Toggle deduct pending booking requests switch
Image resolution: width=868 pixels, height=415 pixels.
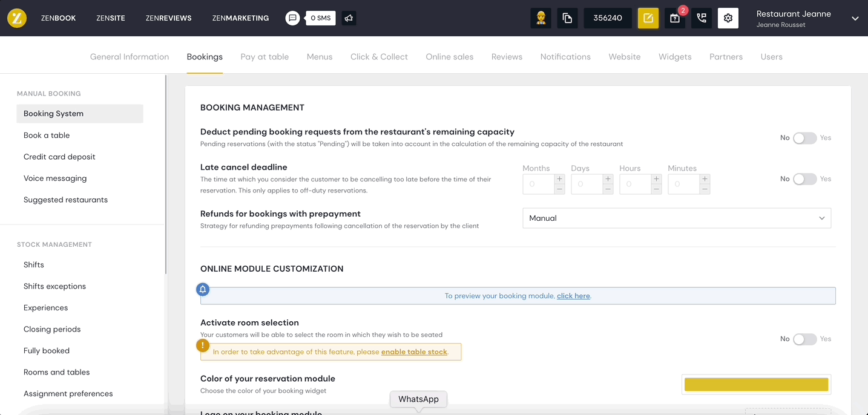[x=805, y=138]
